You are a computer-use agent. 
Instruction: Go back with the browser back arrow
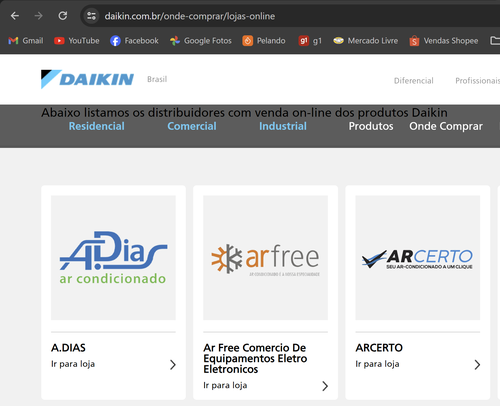pos(15,16)
